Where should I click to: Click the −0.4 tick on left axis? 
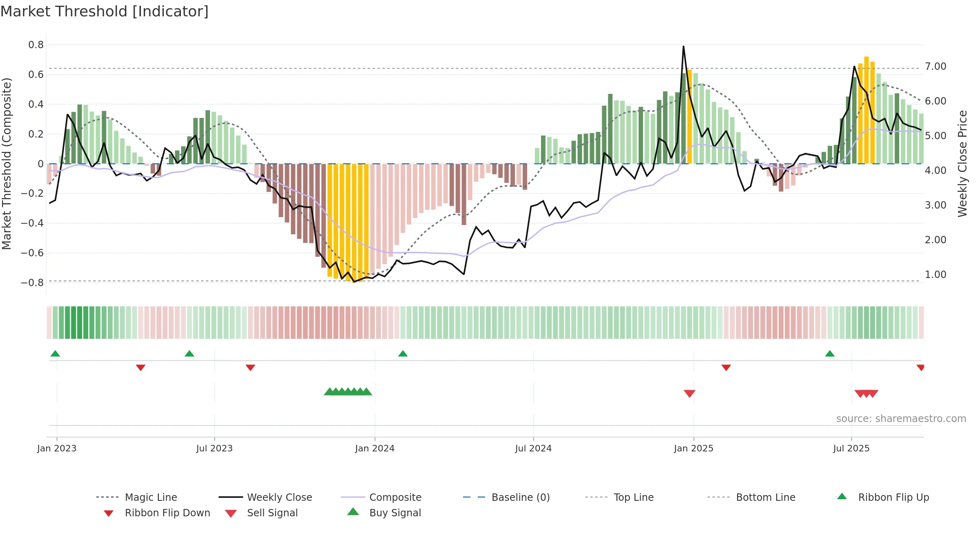(32, 223)
